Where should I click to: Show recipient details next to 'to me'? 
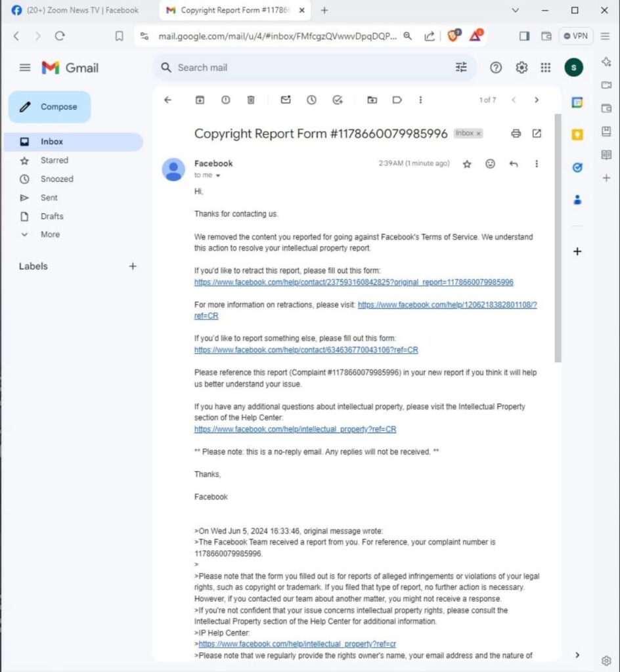218,175
